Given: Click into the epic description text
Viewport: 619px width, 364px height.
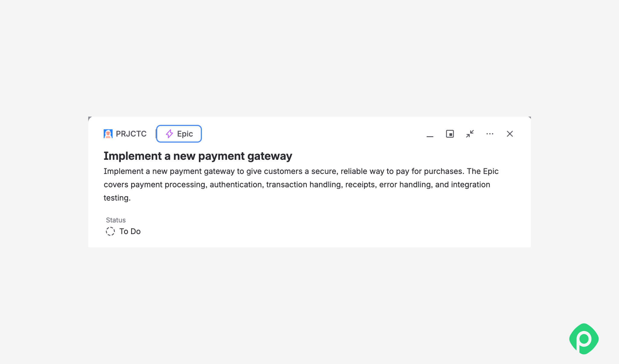Looking at the screenshot, I should (301, 185).
